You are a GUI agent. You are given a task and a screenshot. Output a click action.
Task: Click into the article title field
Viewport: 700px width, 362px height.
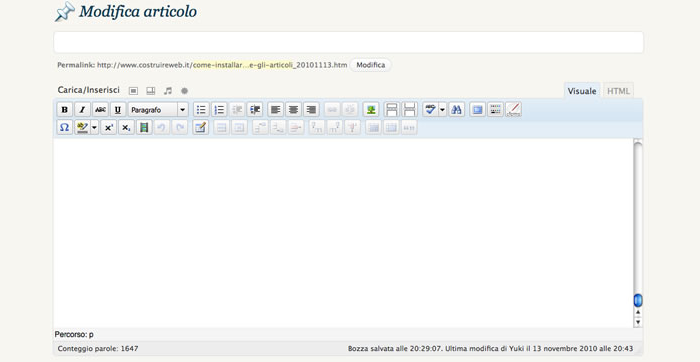tap(349, 42)
